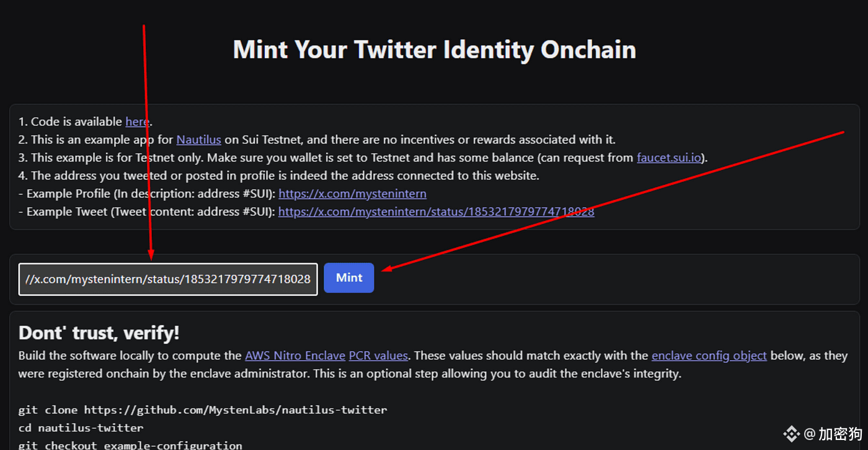Select the "cd nautilus-twitter" command line
This screenshot has height=450, width=868.
(x=81, y=428)
